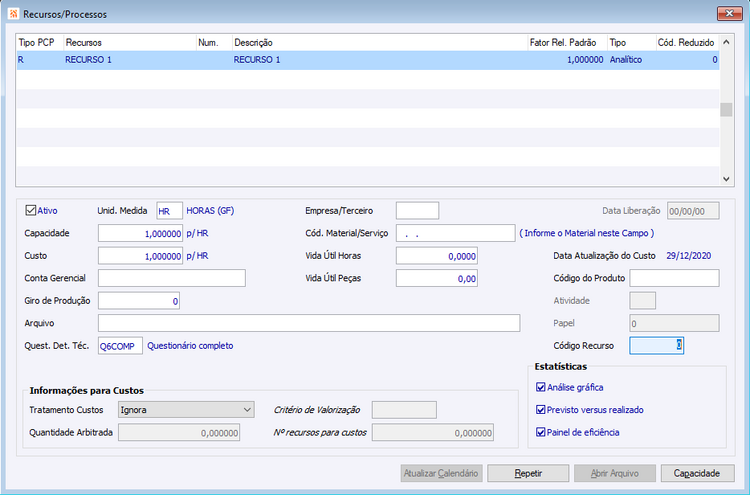Open the Tratamento Custos dropdown

[186, 410]
